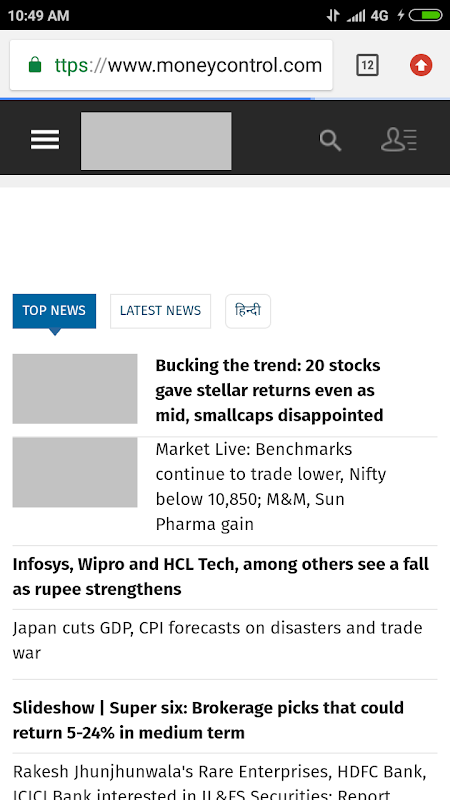Open the browser tabs counter showing 12
Image resolution: width=450 pixels, height=800 pixels.
[x=367, y=65]
